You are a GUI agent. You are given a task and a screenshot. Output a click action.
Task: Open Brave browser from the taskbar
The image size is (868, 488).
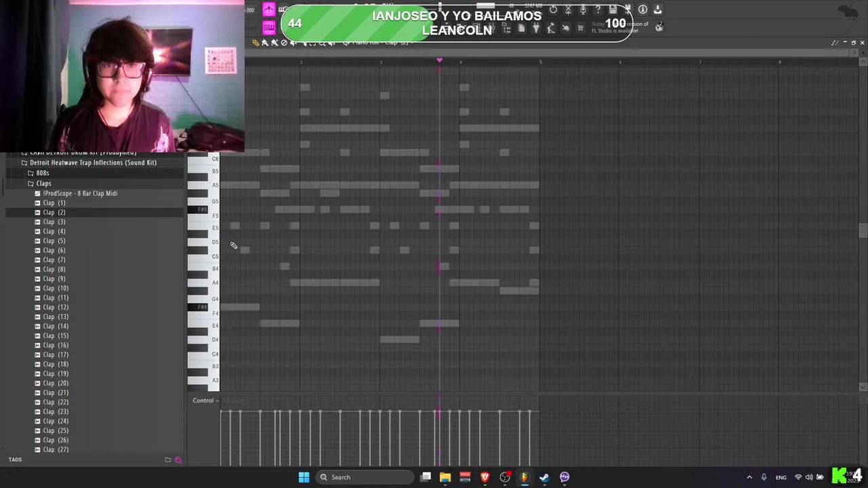coord(485,477)
